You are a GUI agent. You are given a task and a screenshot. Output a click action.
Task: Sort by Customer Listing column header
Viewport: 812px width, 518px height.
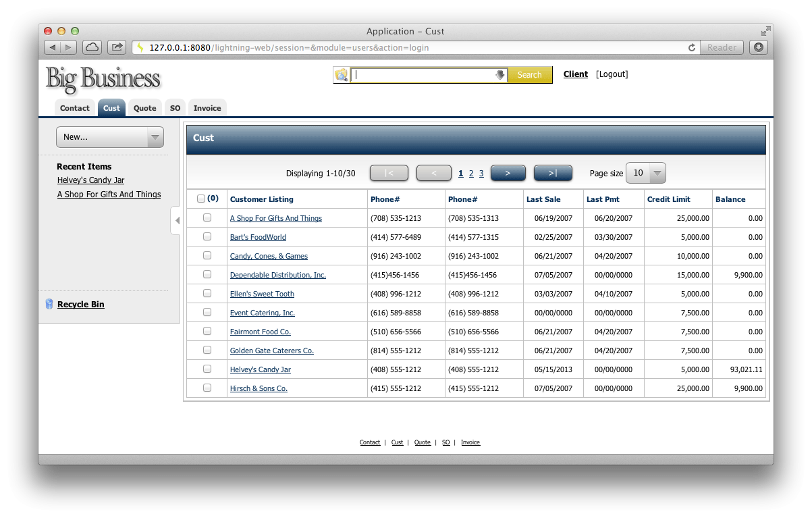[x=262, y=199]
